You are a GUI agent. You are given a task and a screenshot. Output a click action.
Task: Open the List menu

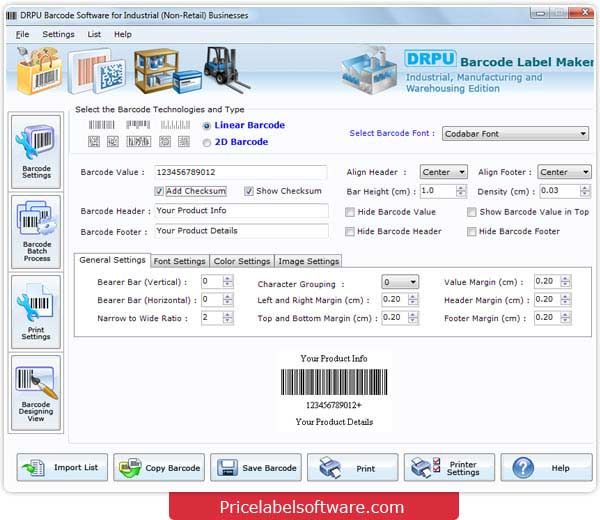coord(94,34)
